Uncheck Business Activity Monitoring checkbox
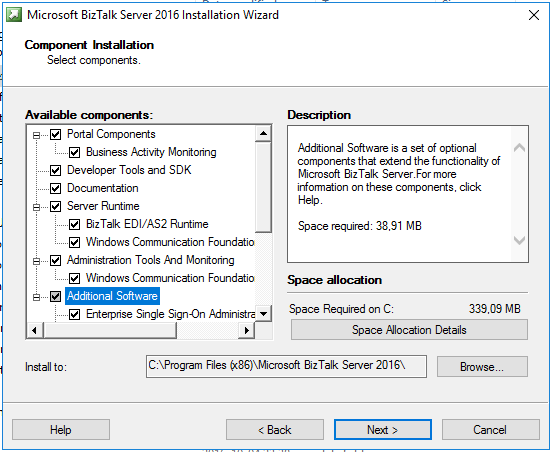 (x=74, y=152)
